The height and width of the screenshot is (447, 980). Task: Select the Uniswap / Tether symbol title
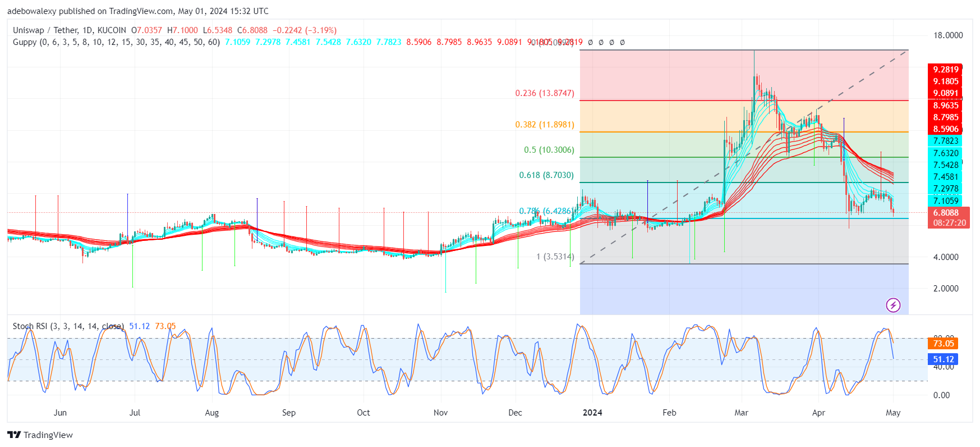click(70, 30)
